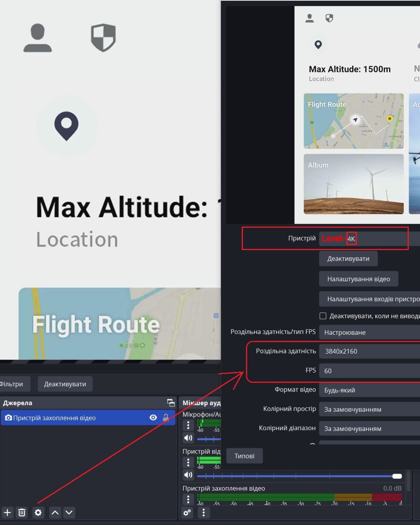Check 'Деактивувати, коли не виводиться' checkbox
This screenshot has width=420, height=525.
point(323,316)
